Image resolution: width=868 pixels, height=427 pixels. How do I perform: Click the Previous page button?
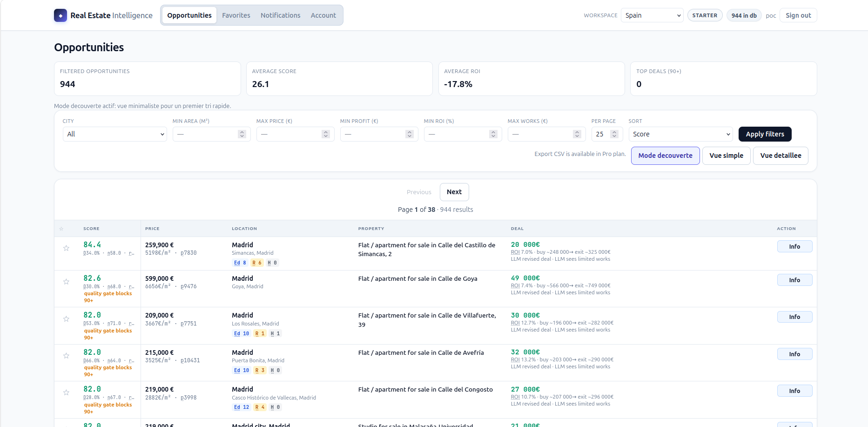pyautogui.click(x=419, y=192)
